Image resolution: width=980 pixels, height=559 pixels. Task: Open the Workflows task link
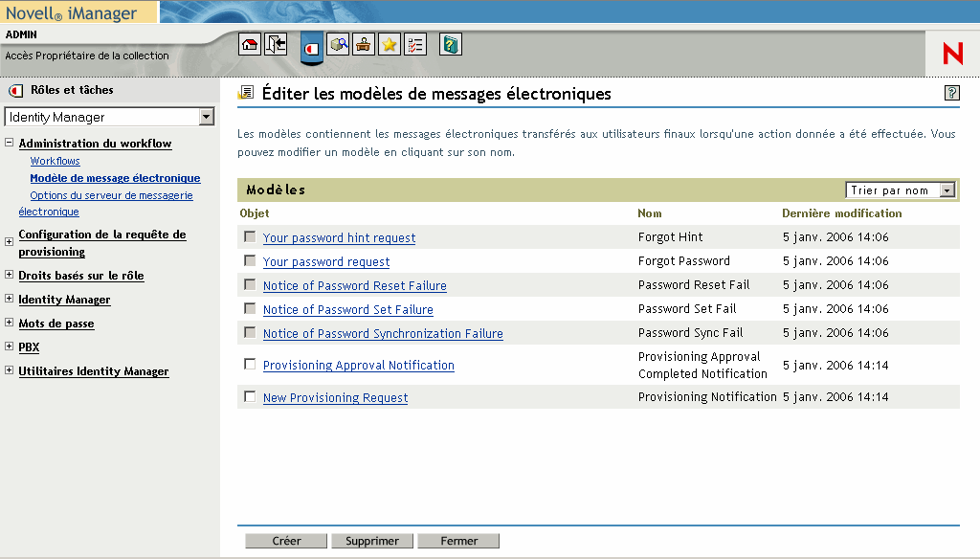pos(55,161)
